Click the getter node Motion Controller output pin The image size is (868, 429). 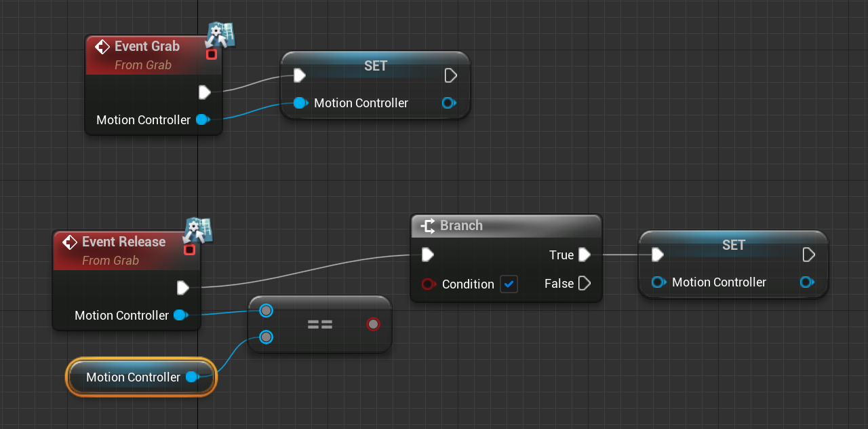193,377
